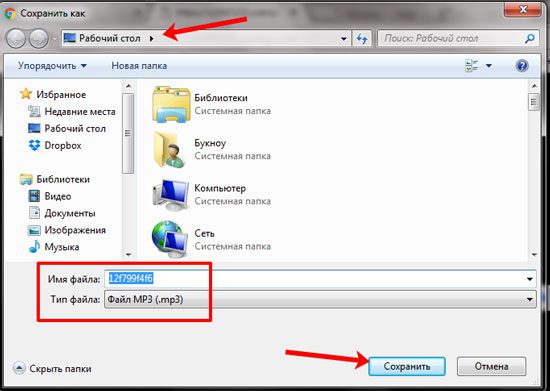Open the recent locations arrow beside navigation buttons
This screenshot has width=550, height=391.
click(55, 39)
